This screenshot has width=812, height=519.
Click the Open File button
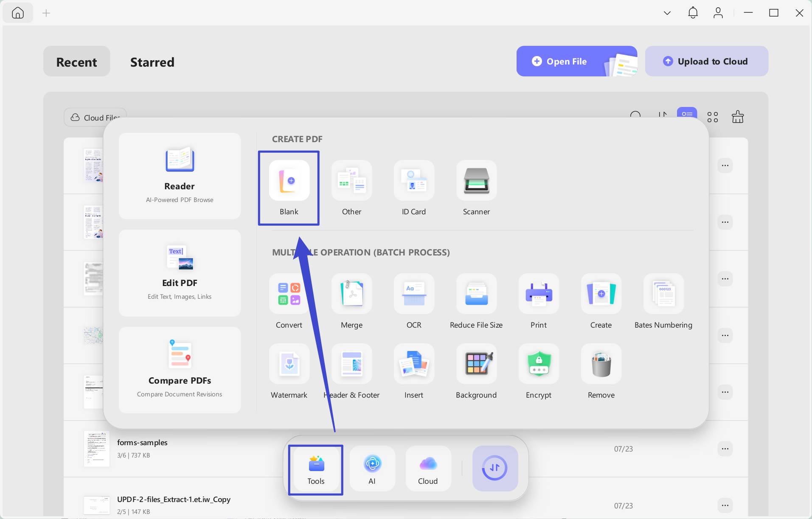[x=576, y=61]
